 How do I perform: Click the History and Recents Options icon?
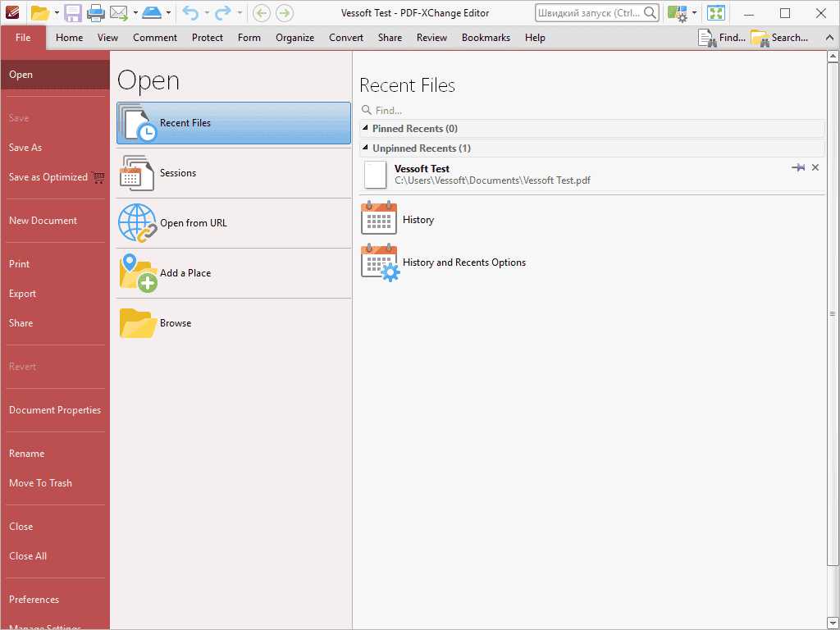pos(381,262)
